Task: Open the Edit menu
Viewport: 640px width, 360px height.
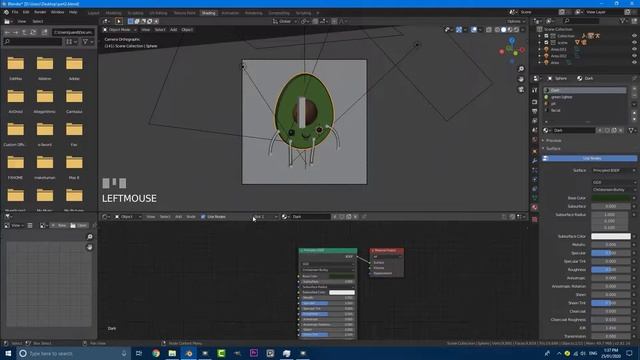Action: [x=26, y=12]
